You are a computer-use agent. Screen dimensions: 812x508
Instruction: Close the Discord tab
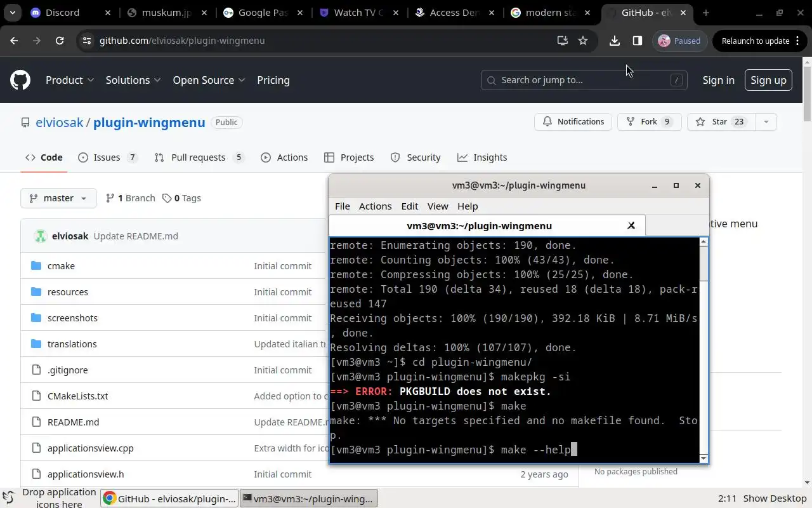(x=108, y=12)
